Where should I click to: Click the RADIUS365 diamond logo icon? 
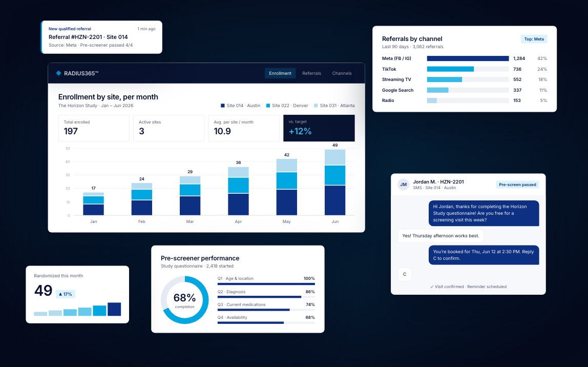click(58, 73)
